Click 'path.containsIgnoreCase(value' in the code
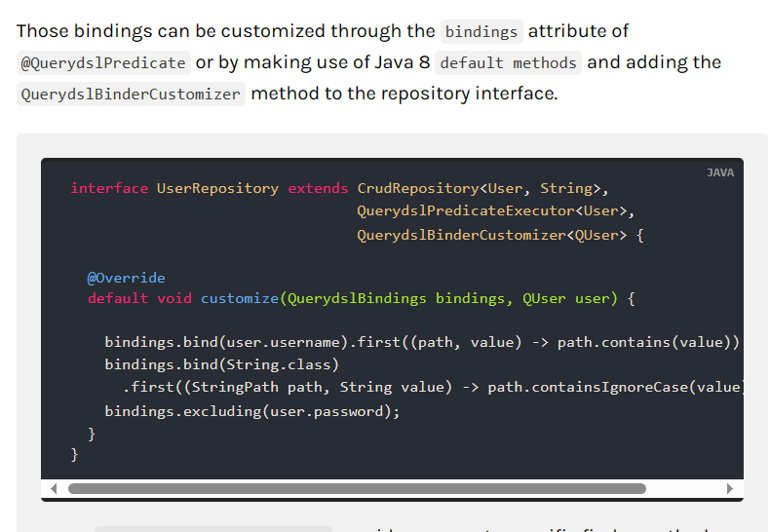 [x=614, y=387]
